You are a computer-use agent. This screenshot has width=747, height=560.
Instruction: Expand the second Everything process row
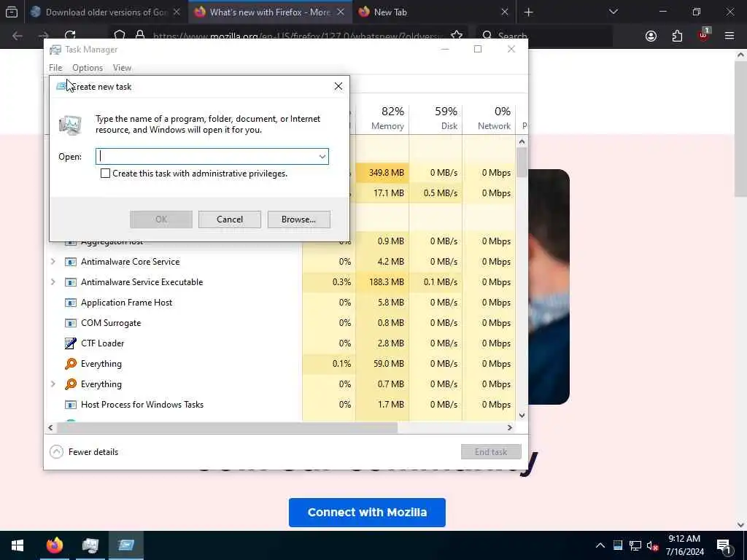point(53,384)
